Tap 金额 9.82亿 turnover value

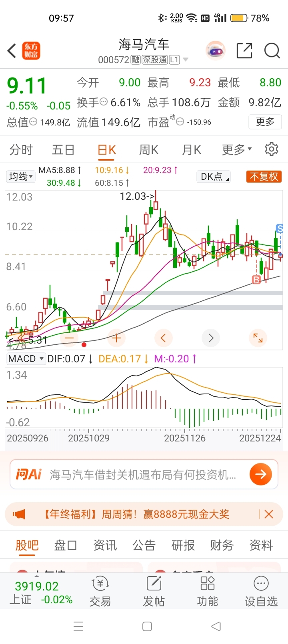250,102
